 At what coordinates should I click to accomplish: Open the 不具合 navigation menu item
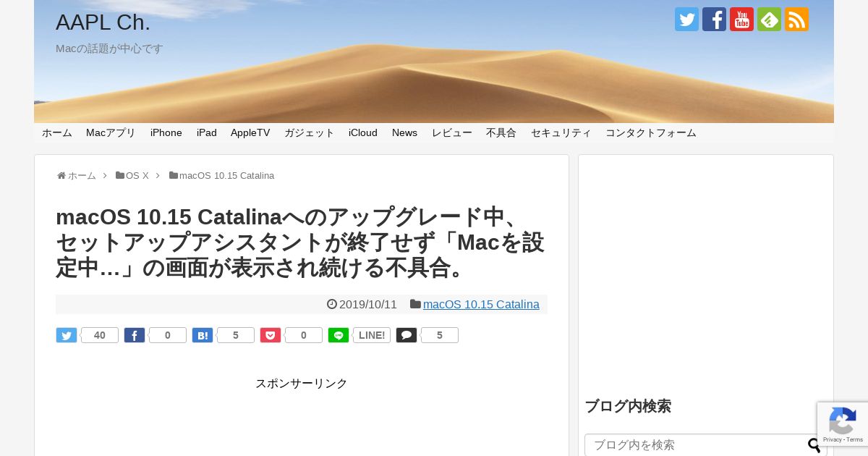tap(501, 132)
